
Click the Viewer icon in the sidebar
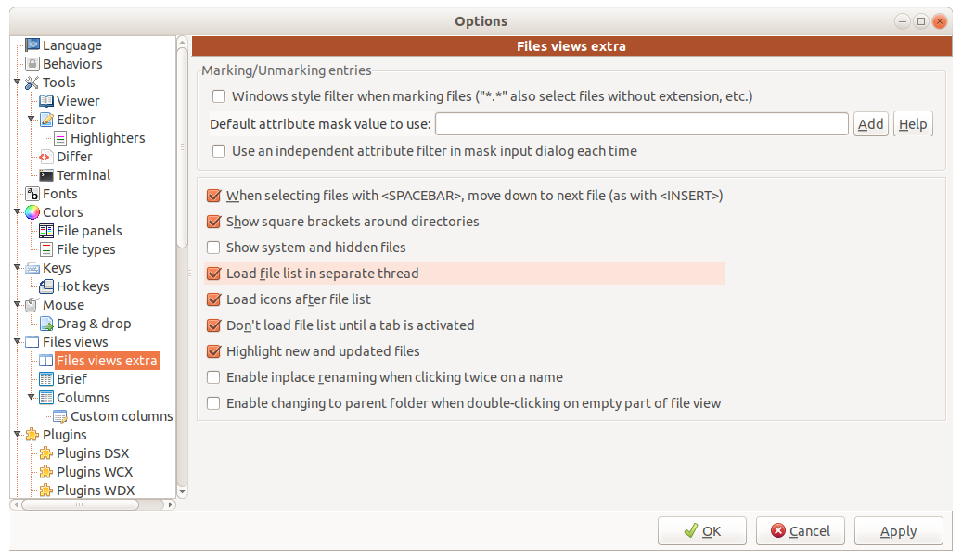point(48,100)
